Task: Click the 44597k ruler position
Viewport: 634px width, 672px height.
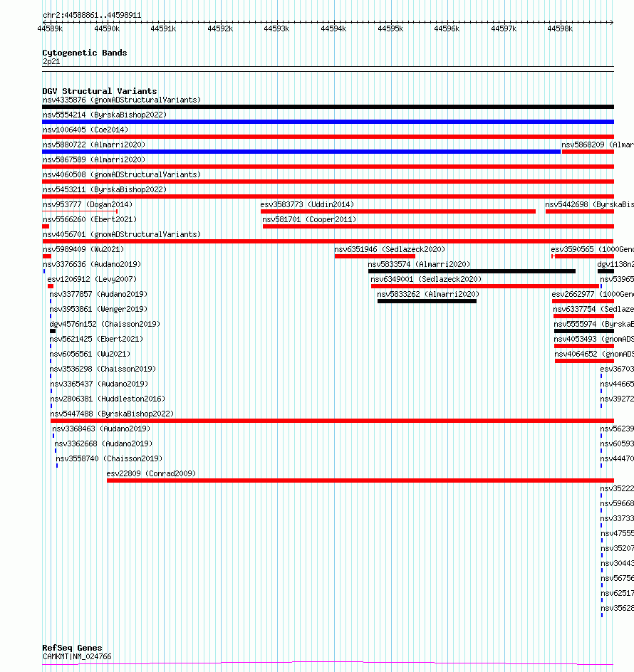Action: click(x=504, y=28)
